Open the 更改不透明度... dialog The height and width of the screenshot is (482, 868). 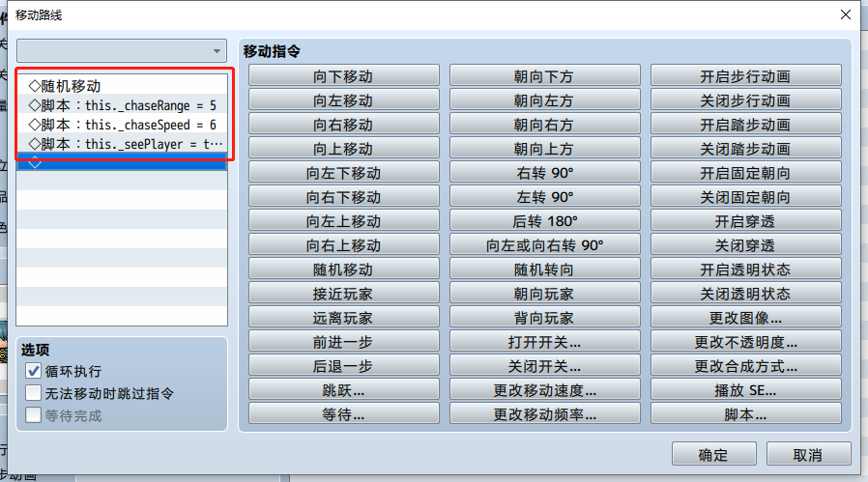(x=745, y=342)
